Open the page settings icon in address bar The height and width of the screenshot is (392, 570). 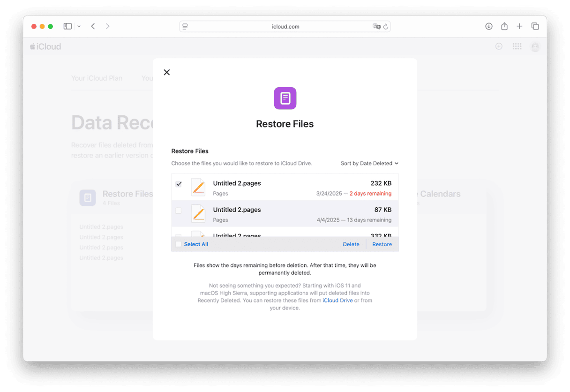click(185, 27)
